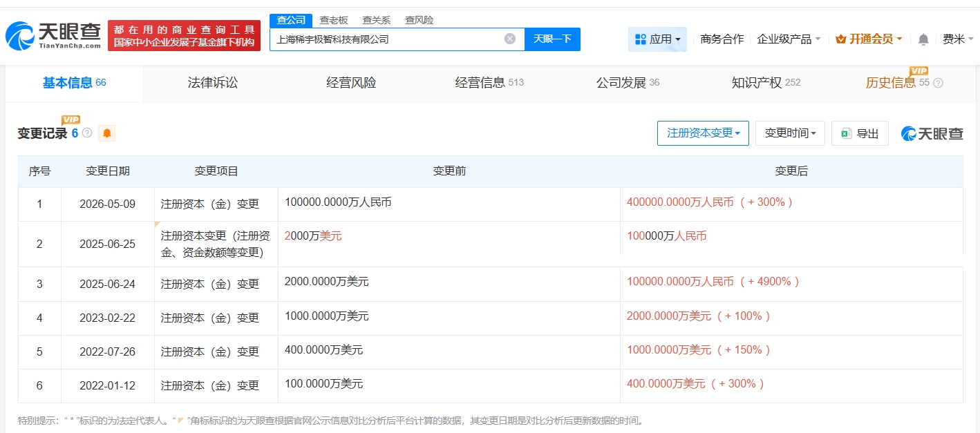Click the red promotional banner 都在用的商业查询工具
The width and height of the screenshot is (980, 433).
pos(184,36)
